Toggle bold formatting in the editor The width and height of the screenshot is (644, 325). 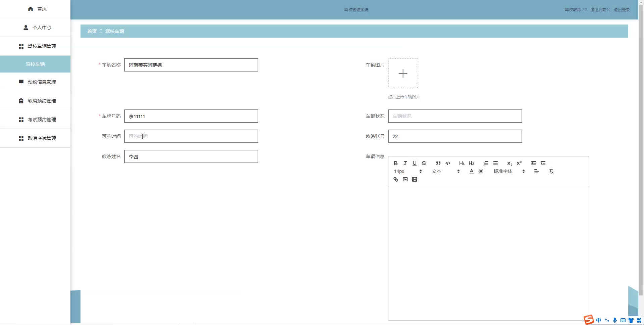[396, 163]
